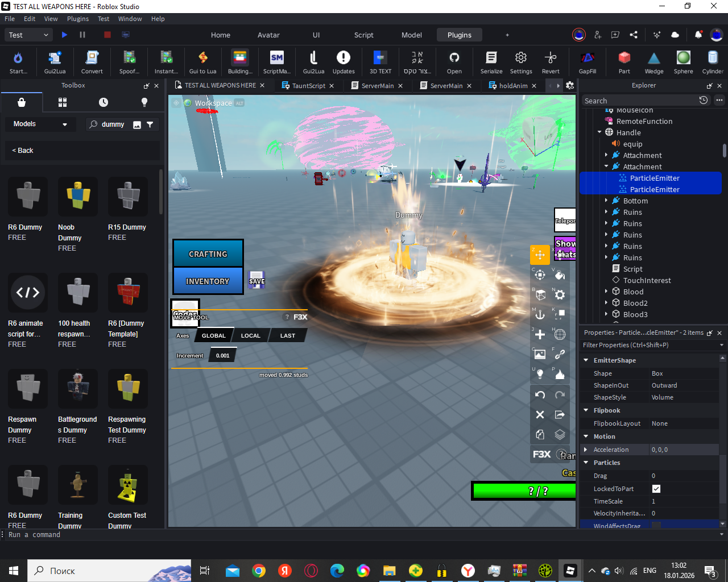Screen dimensions: 728x582
Task: Click the INVENTORY button
Action: 208,281
